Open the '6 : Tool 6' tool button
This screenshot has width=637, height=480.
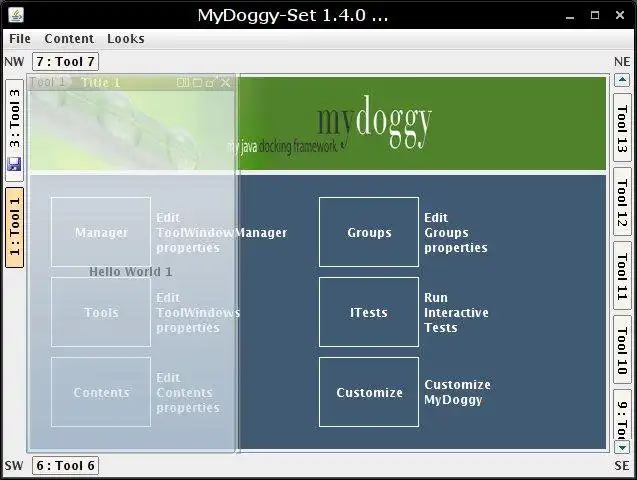[x=65, y=465]
